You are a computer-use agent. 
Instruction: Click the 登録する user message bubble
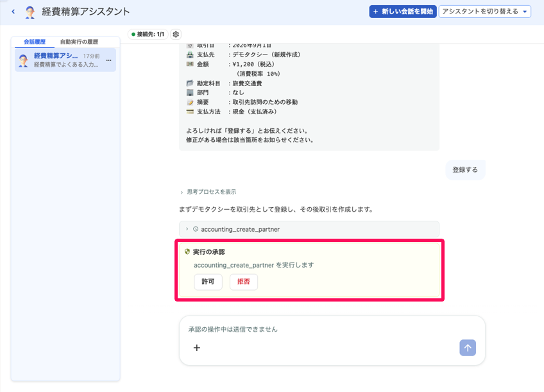point(465,169)
